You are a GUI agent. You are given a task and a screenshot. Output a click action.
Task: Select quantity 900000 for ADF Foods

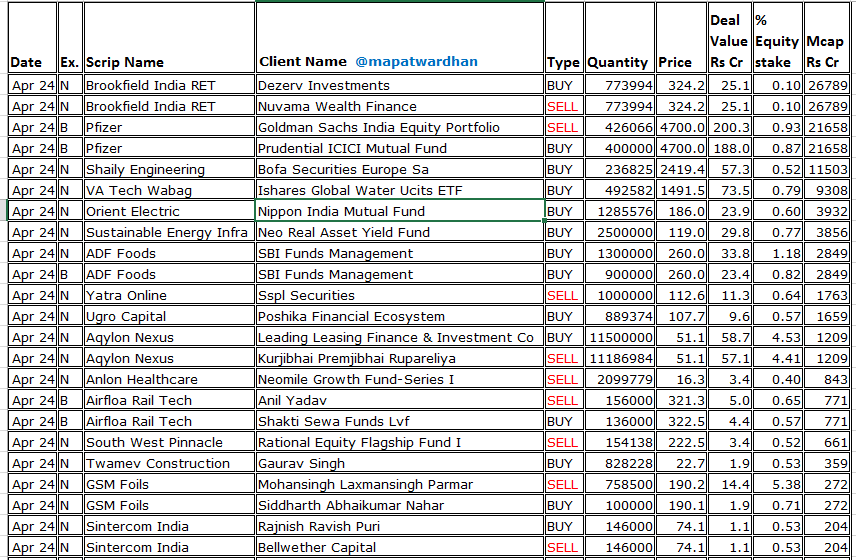[x=620, y=275]
